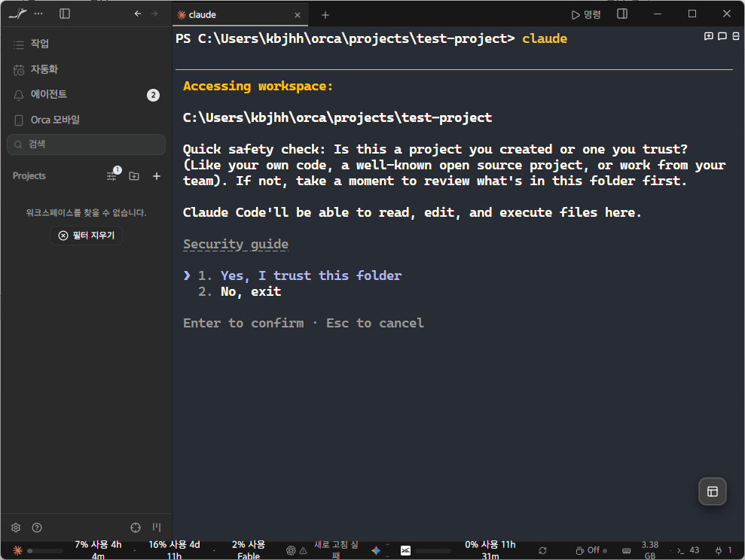This screenshot has width=745, height=560.
Task: Click the Orca logo icon
Action: [17, 14]
